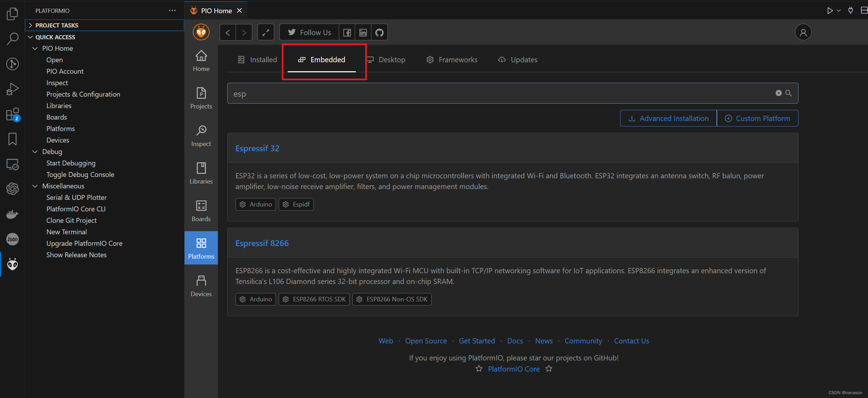Clear the esp search text
868x398 pixels.
(778, 93)
